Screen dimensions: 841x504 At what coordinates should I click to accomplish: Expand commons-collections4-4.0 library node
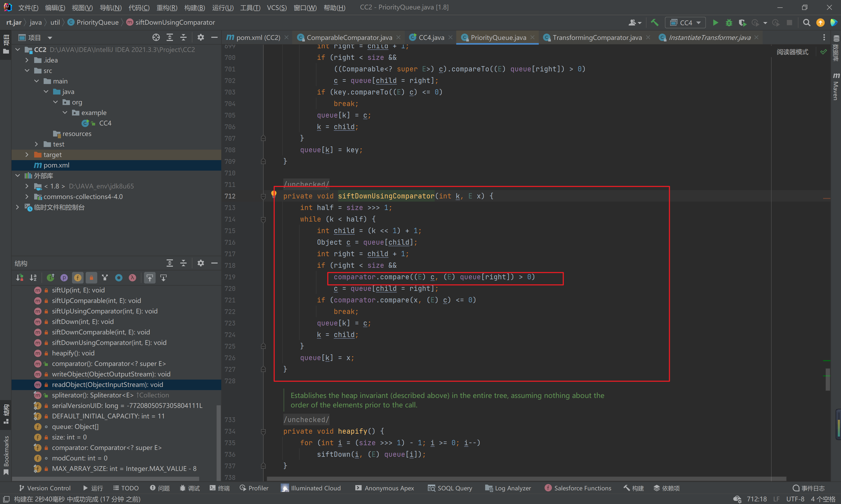tap(27, 197)
